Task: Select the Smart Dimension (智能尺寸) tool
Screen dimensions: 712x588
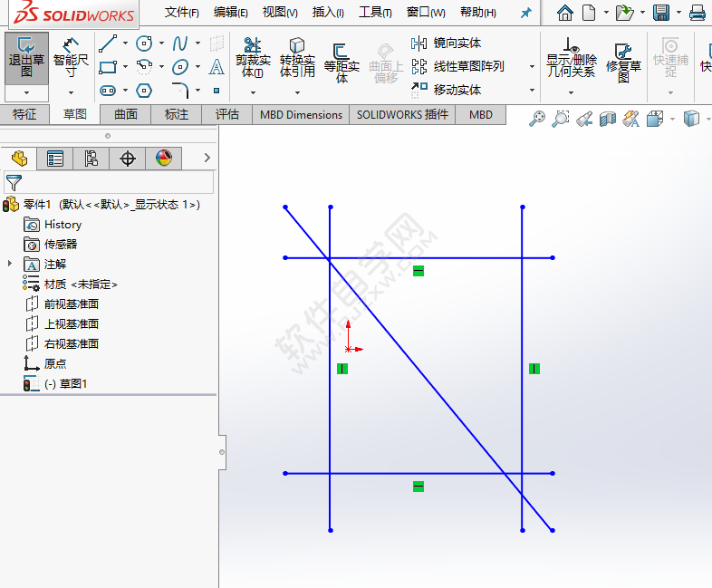Action: (71, 58)
